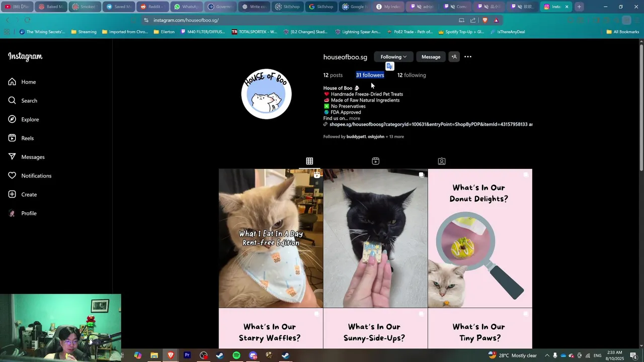This screenshot has width=644, height=362.
Task: Click the page vertical scrollbar
Action: (x=640, y=107)
